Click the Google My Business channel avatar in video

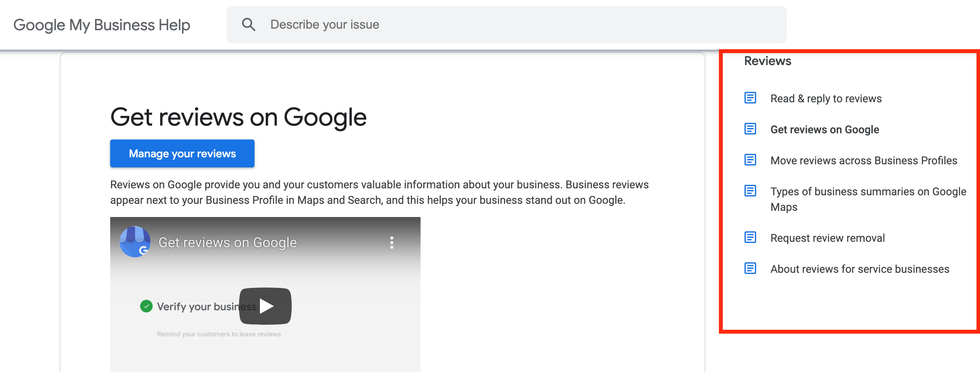coord(135,242)
